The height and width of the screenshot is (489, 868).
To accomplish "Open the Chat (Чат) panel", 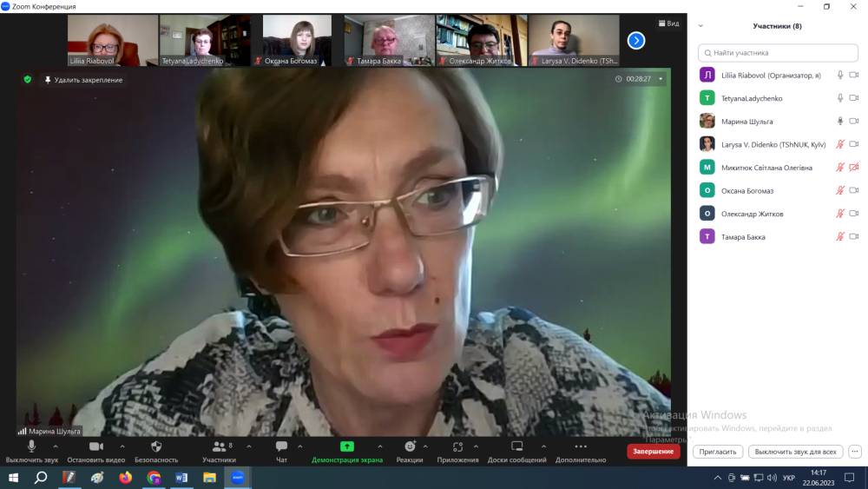I will point(281,446).
